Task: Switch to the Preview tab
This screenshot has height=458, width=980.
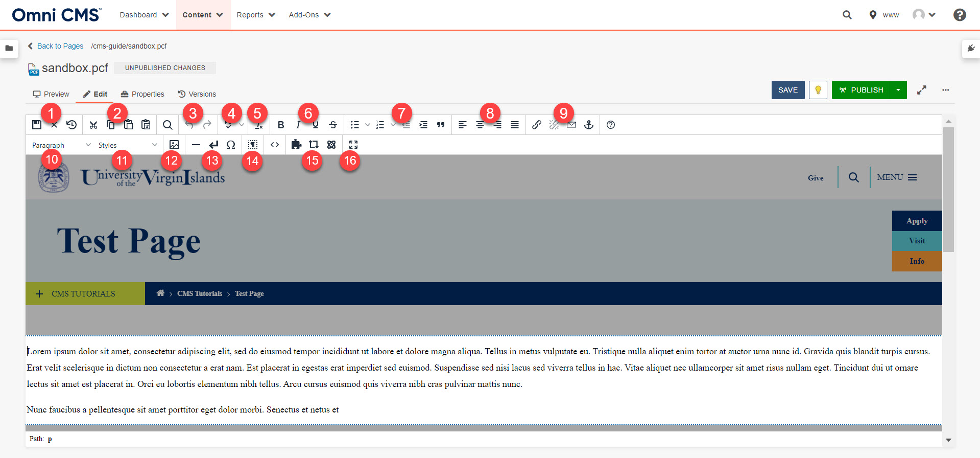Action: (x=51, y=94)
